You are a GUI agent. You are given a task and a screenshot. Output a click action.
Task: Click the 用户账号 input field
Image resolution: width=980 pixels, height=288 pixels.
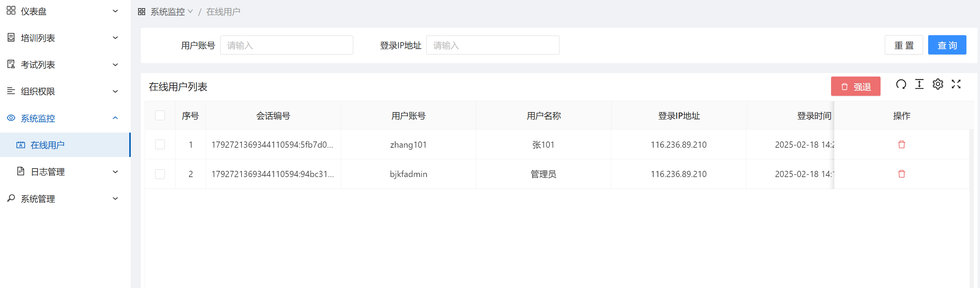point(286,45)
